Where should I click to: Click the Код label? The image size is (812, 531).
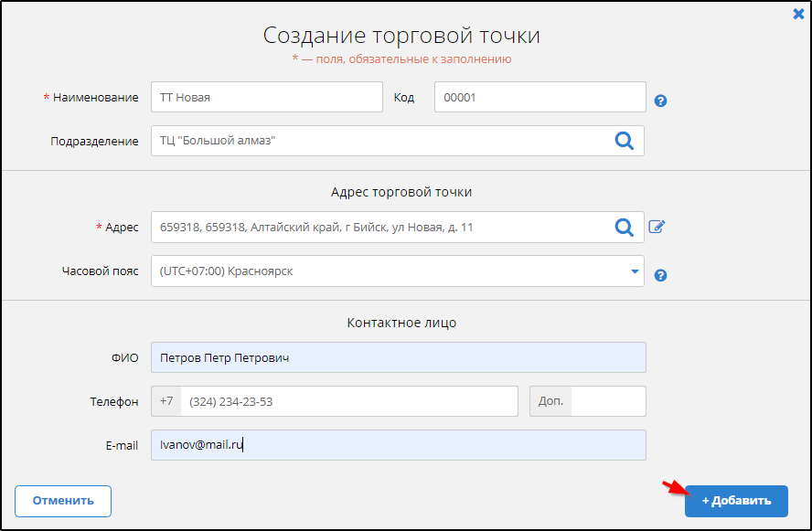point(404,97)
